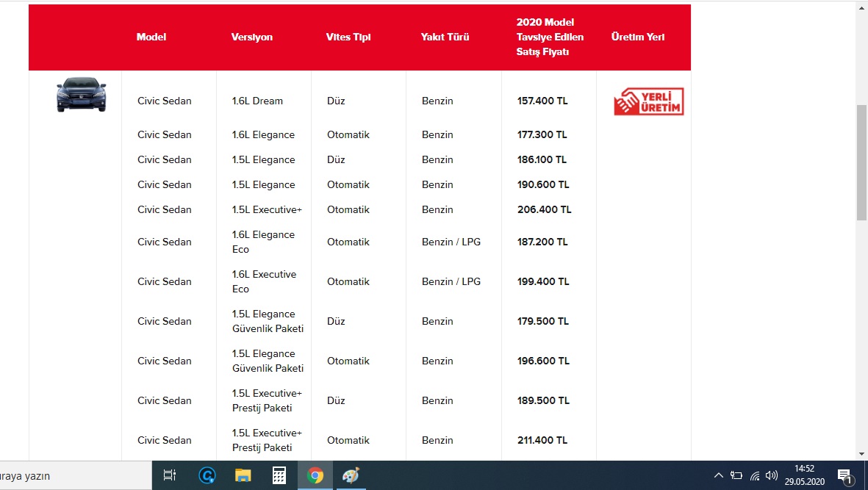The height and width of the screenshot is (490, 868).
Task: Click Benzin in the 196.600 TL row
Action: pos(437,361)
